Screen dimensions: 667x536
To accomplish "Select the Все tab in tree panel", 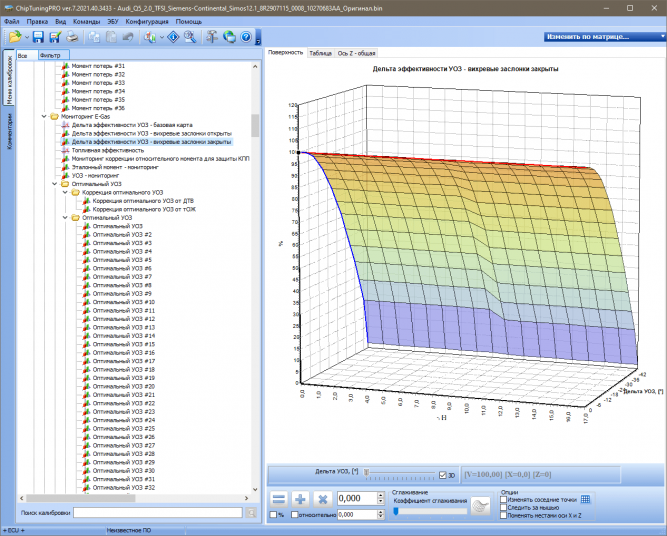I will pos(27,55).
